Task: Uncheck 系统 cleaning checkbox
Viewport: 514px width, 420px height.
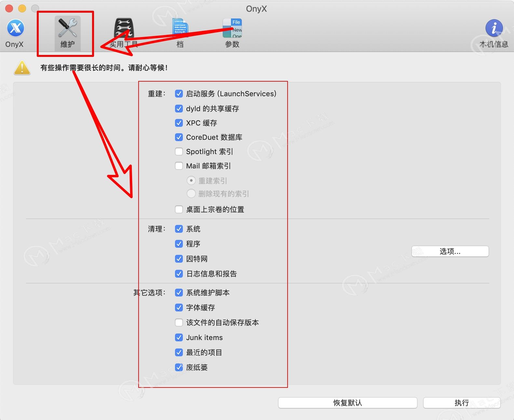Action: [x=179, y=229]
